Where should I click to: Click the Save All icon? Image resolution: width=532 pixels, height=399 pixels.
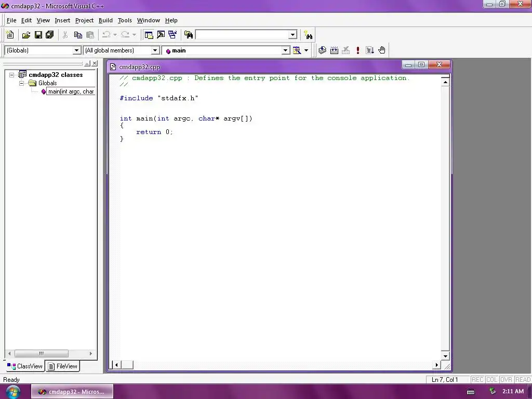(x=50, y=35)
